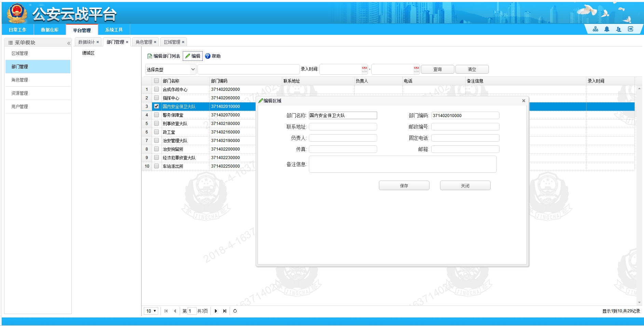The image size is (644, 326).
Task: Refresh the department table
Action: coord(235,311)
